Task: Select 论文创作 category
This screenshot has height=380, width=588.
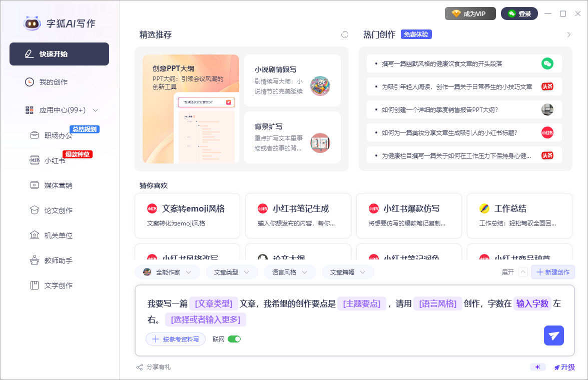Action: tap(58, 210)
